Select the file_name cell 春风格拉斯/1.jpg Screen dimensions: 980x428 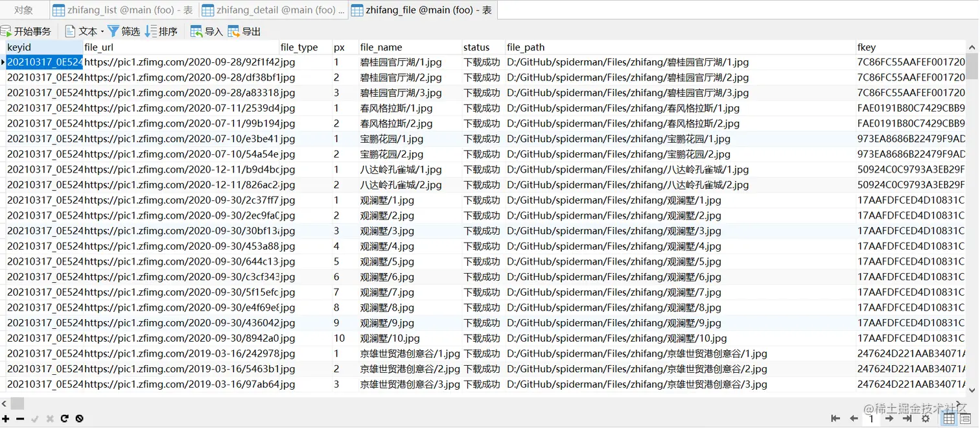(410, 108)
